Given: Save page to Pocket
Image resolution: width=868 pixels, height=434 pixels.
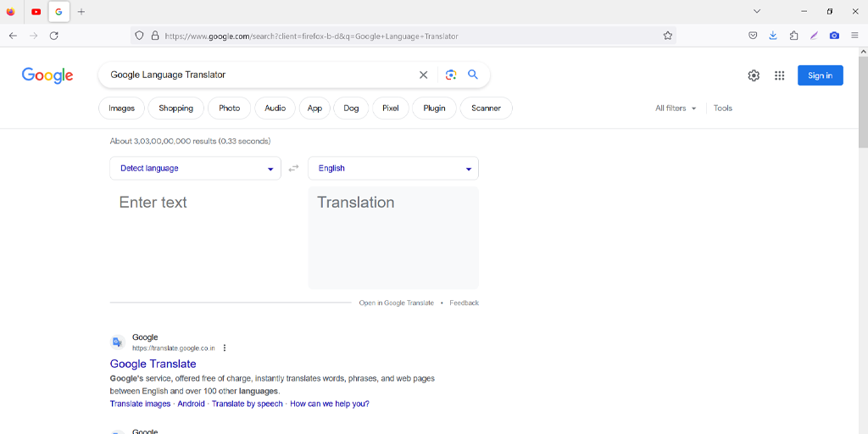Looking at the screenshot, I should (753, 36).
